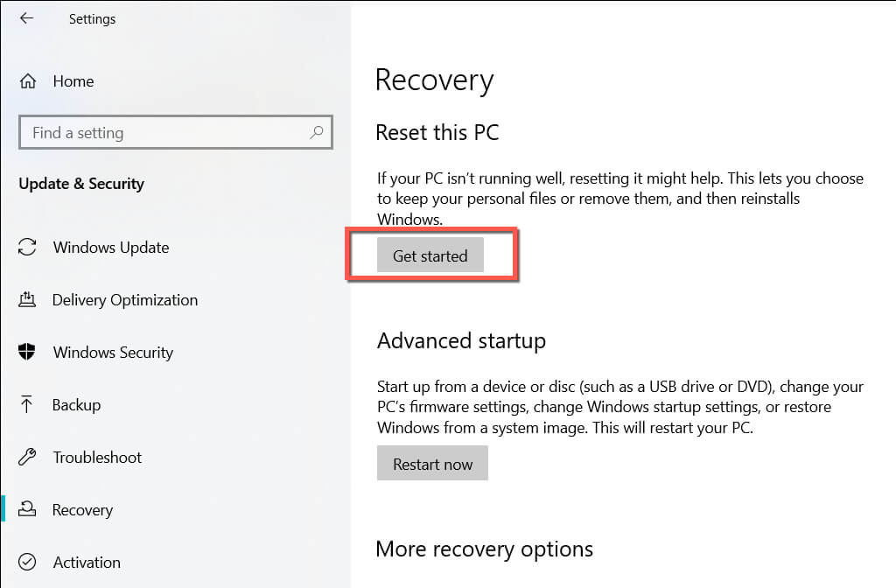Click the back arrow icon
This screenshot has height=588, width=896.
click(26, 18)
